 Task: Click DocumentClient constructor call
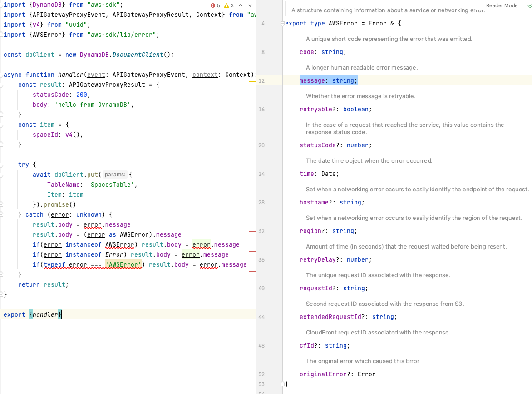[x=138, y=55]
